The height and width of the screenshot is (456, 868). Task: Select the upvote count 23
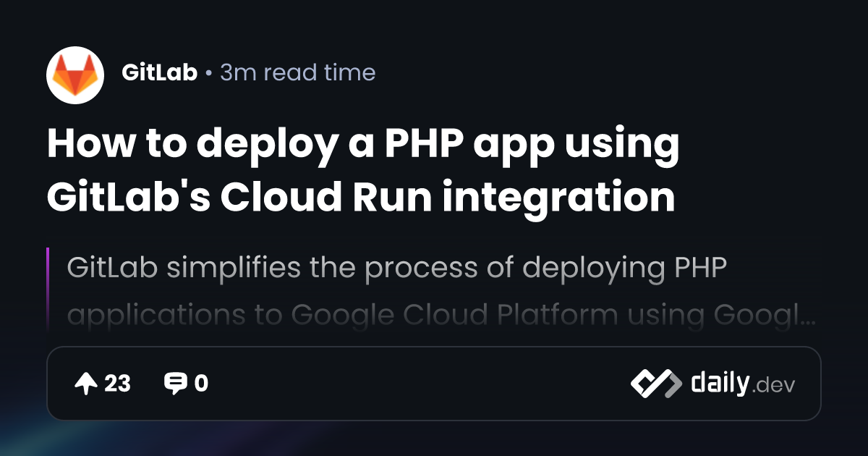pos(118,384)
